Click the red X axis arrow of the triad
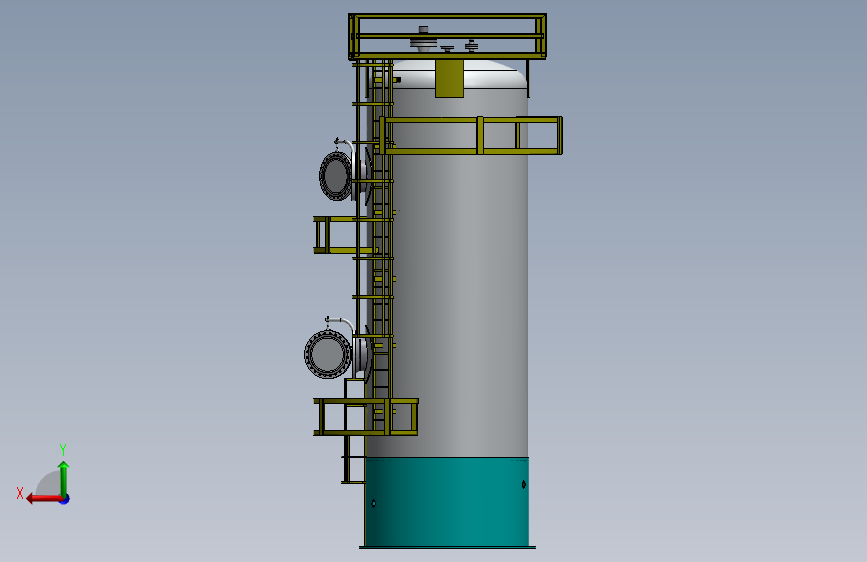 tap(44, 499)
